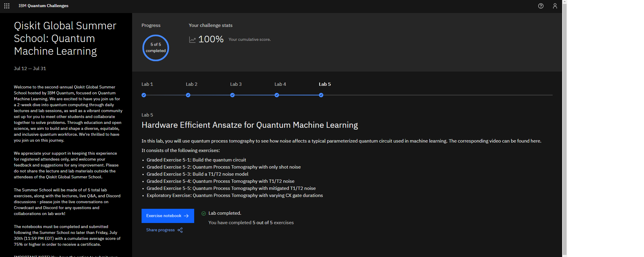644x257 pixels.
Task: Click the Hardware Efficient Ansatze lab heading
Action: coord(250,125)
